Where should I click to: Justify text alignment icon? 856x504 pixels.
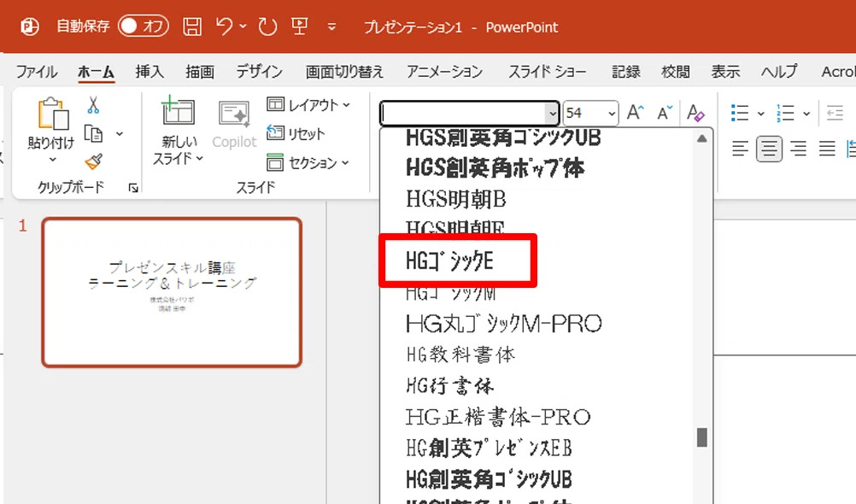point(827,149)
